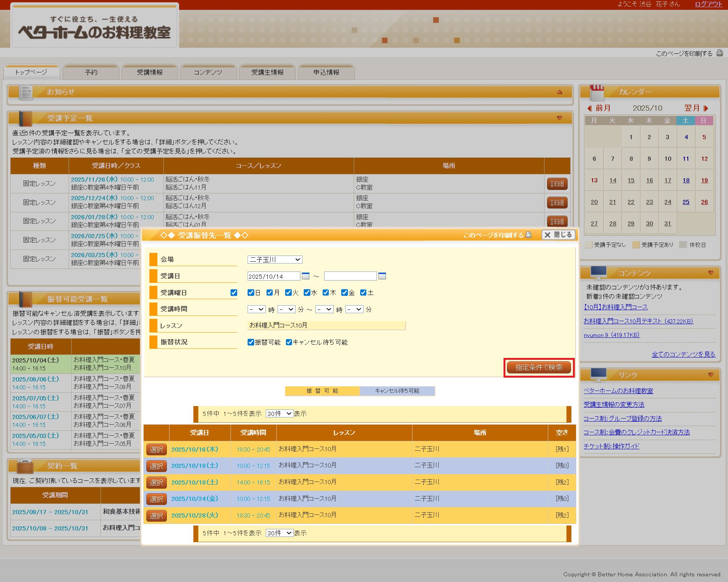
Task: Click the print icon in the popup header
Action: pos(529,235)
